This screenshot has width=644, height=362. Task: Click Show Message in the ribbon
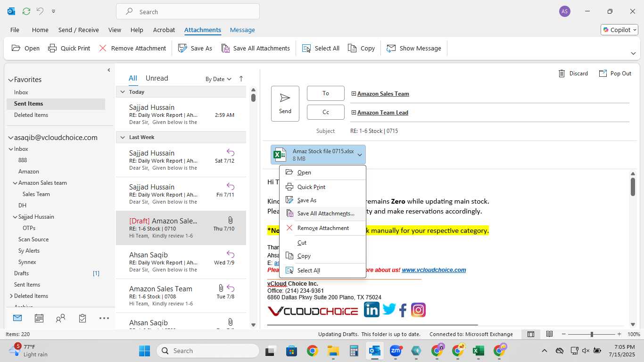pos(414,48)
